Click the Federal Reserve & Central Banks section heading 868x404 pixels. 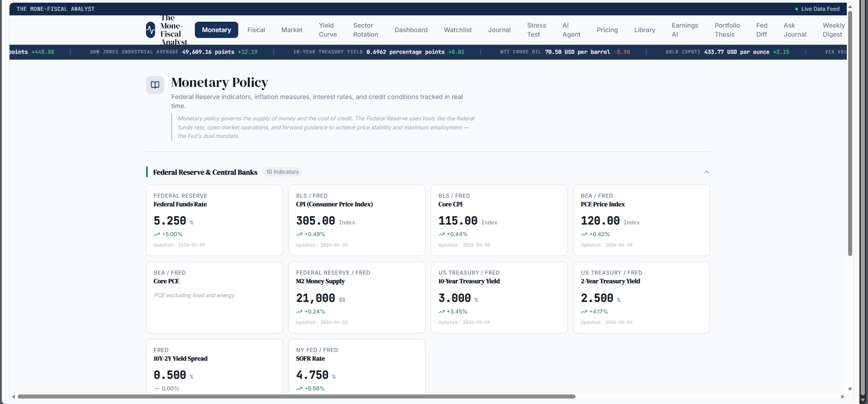click(205, 172)
